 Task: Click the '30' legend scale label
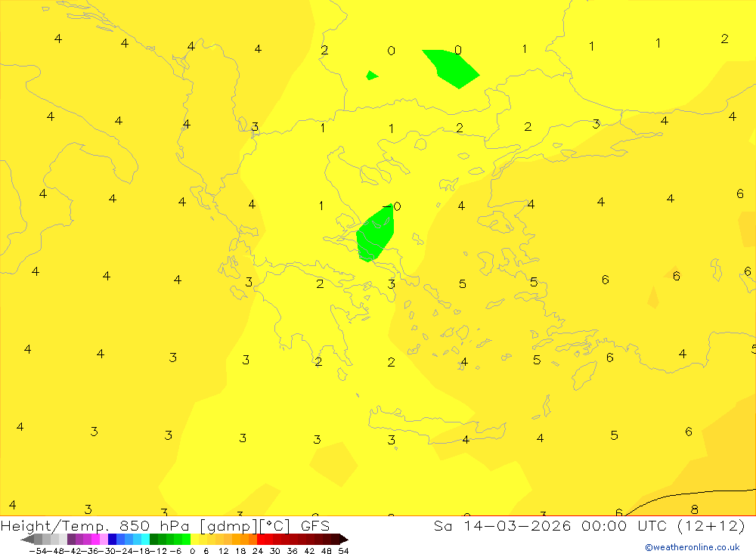click(275, 551)
